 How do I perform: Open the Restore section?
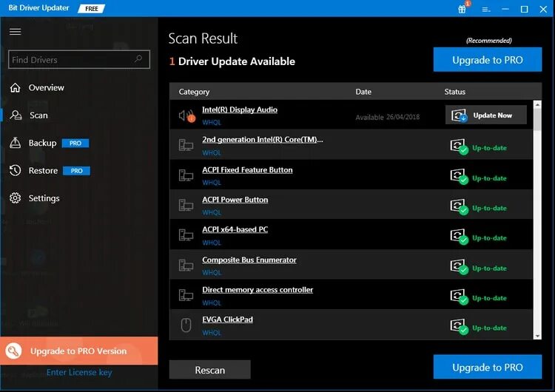click(x=43, y=171)
